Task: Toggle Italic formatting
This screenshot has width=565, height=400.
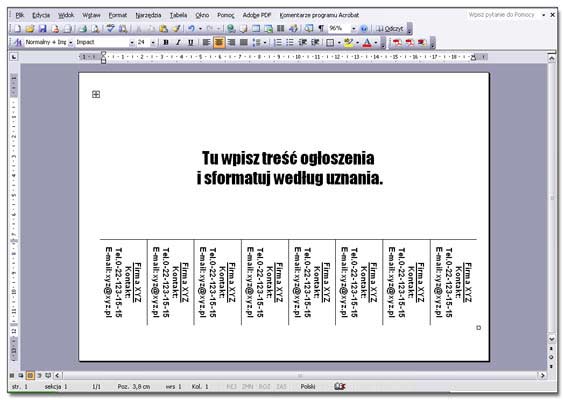Action: click(x=178, y=43)
